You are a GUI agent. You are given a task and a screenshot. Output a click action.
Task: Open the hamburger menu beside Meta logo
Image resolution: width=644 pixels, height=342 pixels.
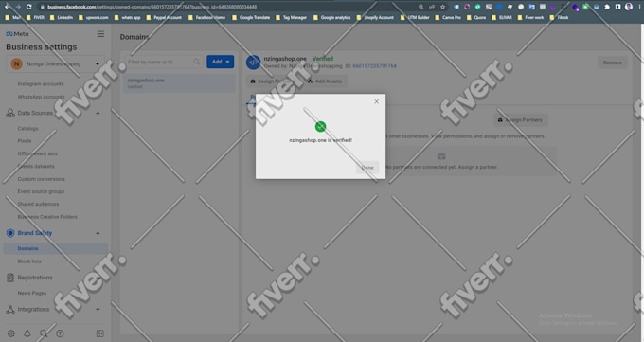click(100, 34)
